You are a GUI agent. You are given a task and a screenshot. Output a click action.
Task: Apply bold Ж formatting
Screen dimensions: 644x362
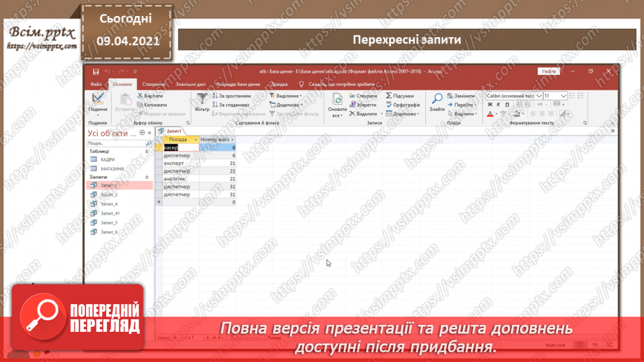coord(489,105)
